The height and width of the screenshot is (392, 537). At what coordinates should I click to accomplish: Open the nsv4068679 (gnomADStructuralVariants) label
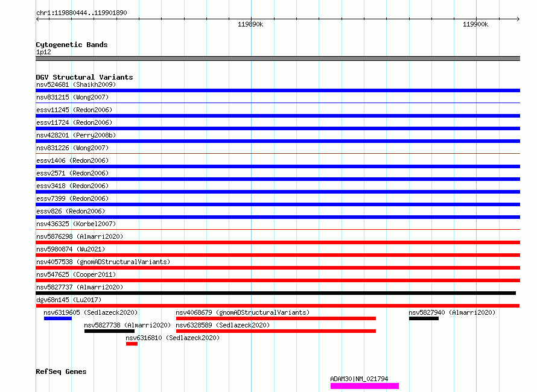[x=243, y=312]
